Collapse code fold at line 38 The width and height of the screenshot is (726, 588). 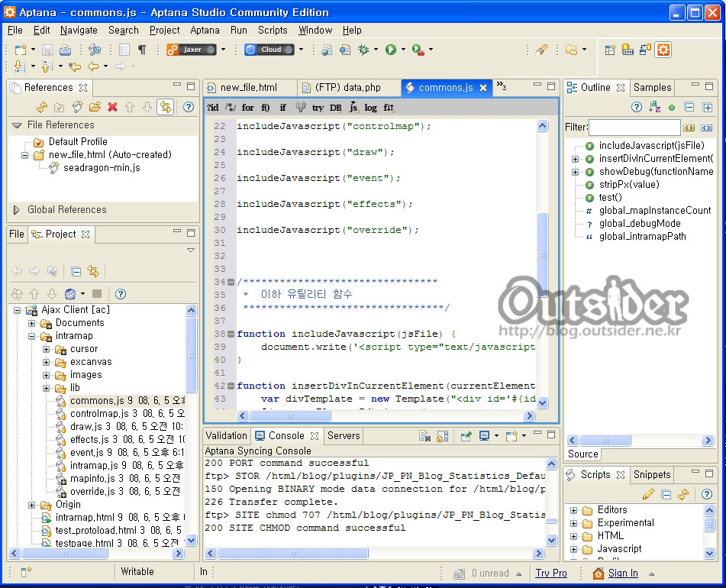[231, 334]
